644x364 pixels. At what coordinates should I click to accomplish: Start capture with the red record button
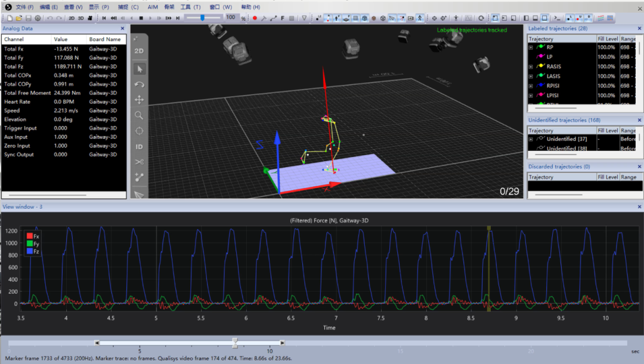(255, 18)
